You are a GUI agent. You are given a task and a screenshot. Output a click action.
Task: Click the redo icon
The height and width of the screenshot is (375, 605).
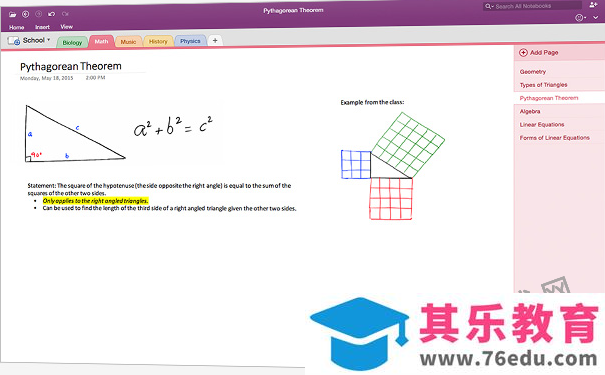tap(65, 14)
